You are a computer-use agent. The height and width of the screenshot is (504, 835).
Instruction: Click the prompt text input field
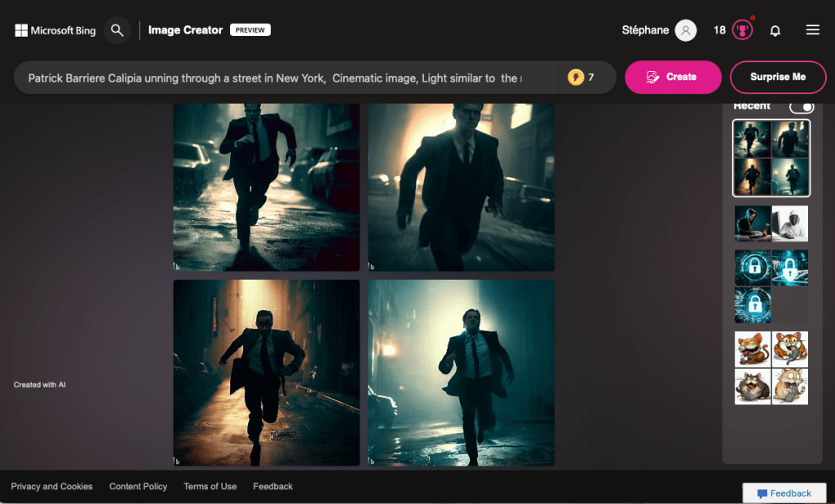click(x=277, y=78)
